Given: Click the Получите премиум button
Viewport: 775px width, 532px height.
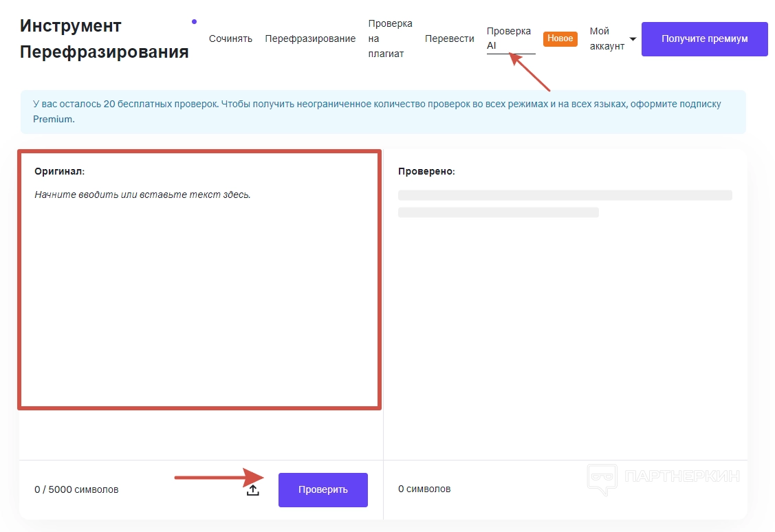Looking at the screenshot, I should pos(704,38).
